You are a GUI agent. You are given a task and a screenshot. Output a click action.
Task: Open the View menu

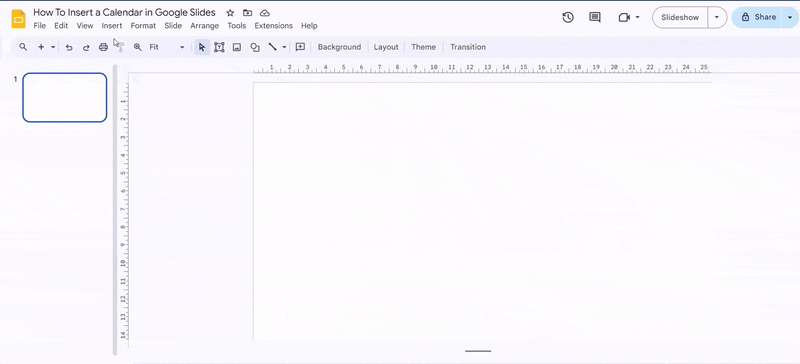85,26
